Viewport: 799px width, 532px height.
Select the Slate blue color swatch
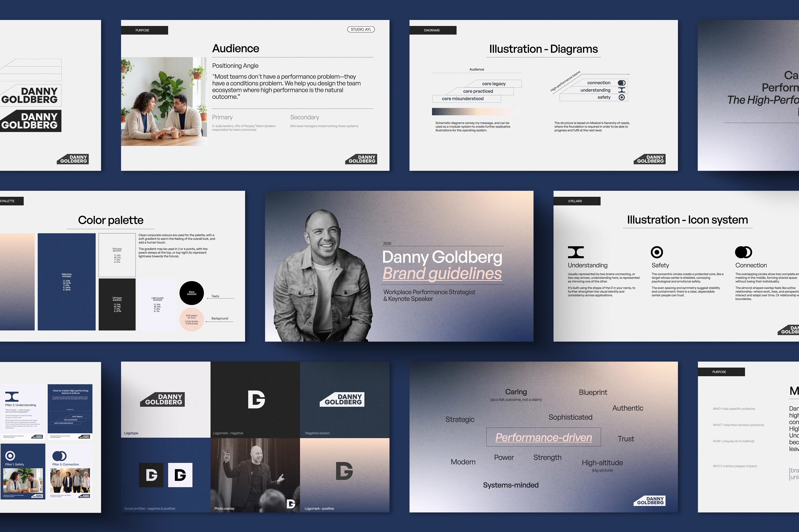tap(67, 282)
